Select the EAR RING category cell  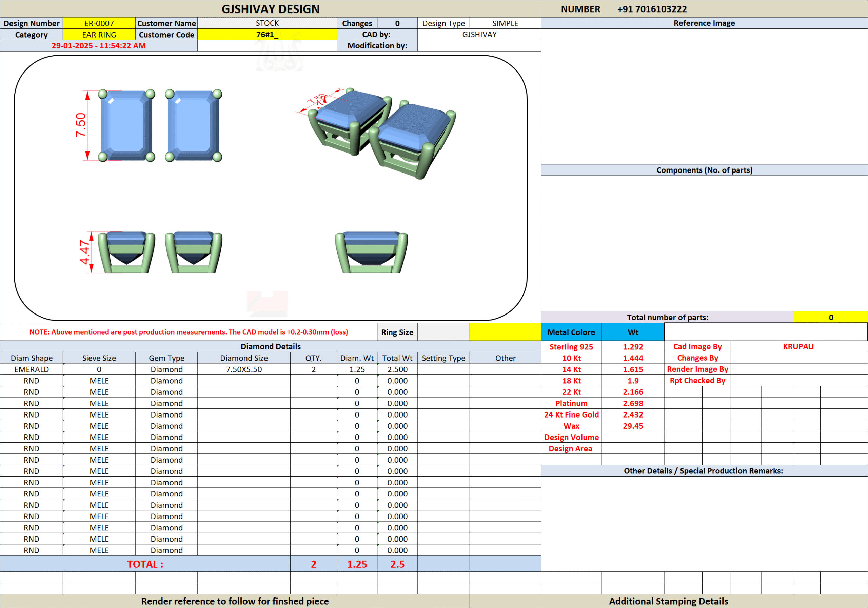99,35
